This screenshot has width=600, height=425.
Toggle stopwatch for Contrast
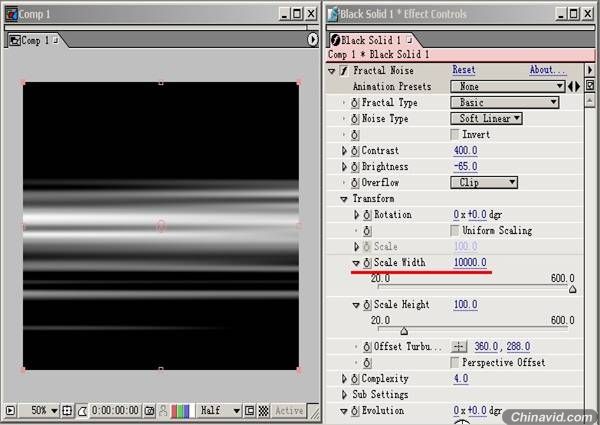coord(355,151)
